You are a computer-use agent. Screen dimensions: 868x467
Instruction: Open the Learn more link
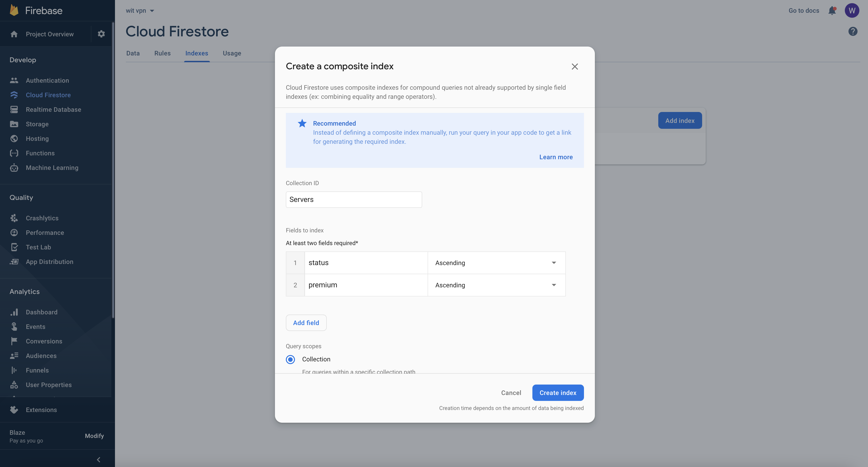pyautogui.click(x=556, y=157)
